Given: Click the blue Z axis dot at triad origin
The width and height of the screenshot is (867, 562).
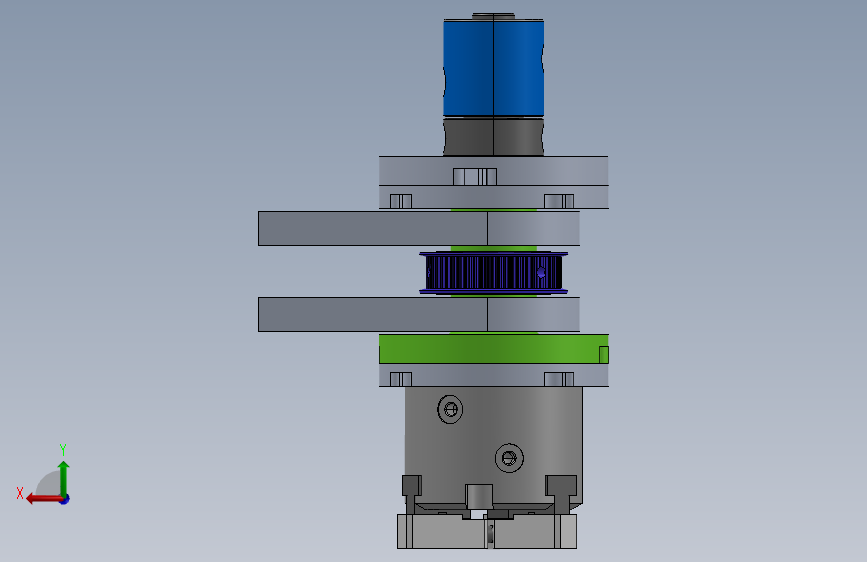Looking at the screenshot, I should (65, 499).
